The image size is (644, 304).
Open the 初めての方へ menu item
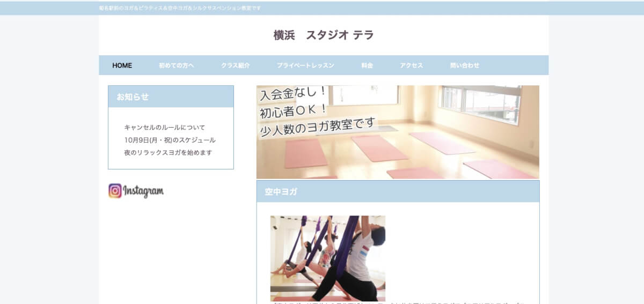click(176, 65)
